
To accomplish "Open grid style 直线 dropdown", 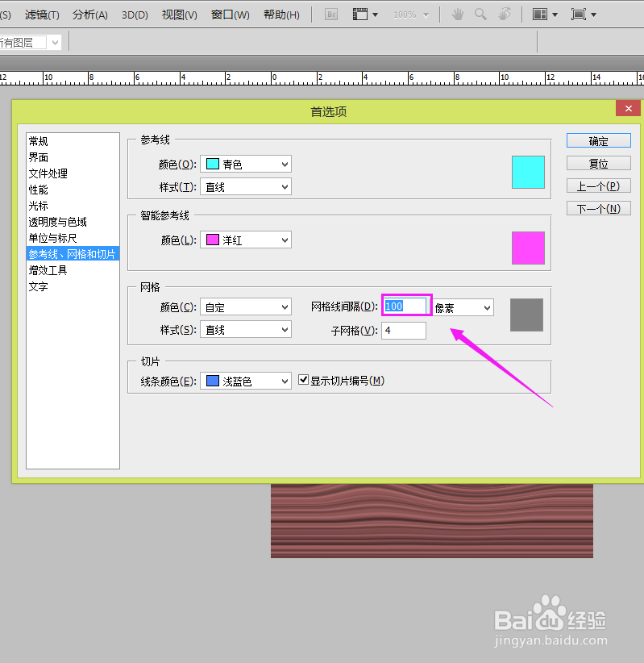I will point(246,330).
